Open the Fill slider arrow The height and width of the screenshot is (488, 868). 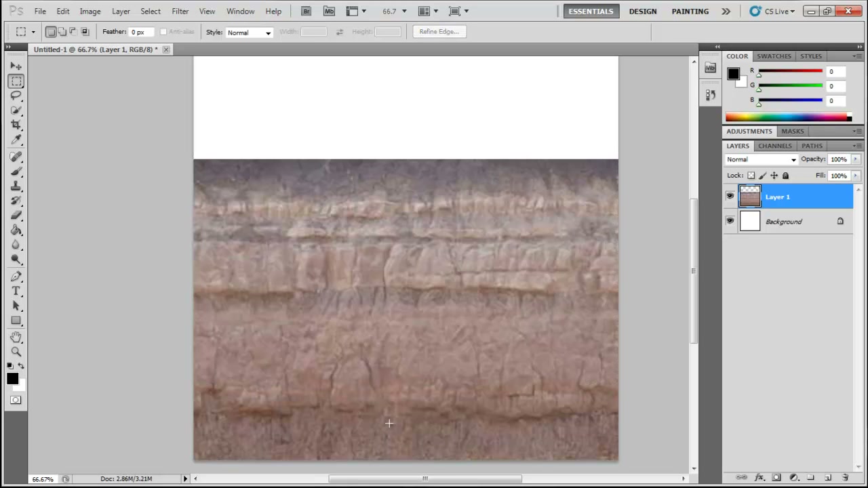pos(855,176)
